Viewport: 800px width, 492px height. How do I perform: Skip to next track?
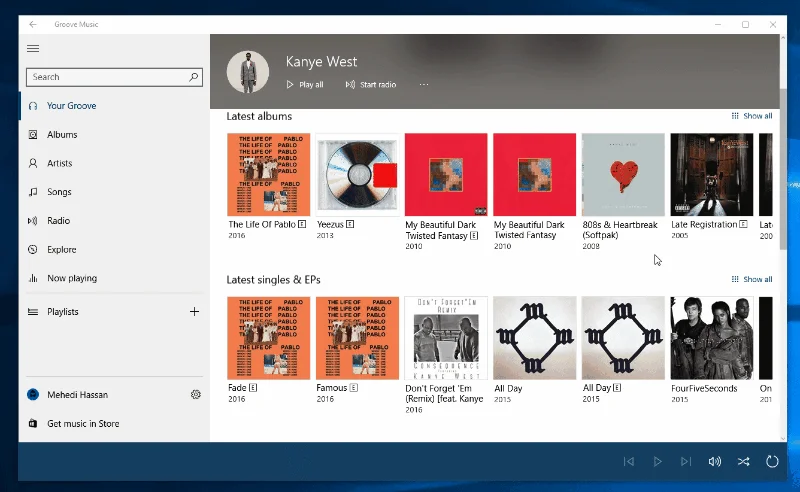686,462
